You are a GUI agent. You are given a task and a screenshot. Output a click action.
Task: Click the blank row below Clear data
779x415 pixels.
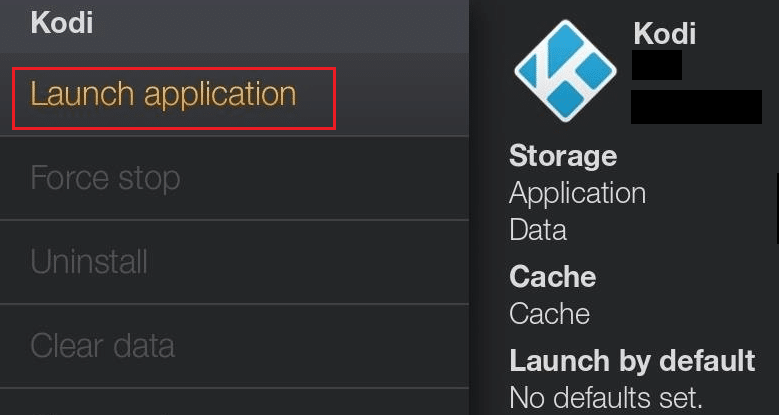click(x=234, y=402)
